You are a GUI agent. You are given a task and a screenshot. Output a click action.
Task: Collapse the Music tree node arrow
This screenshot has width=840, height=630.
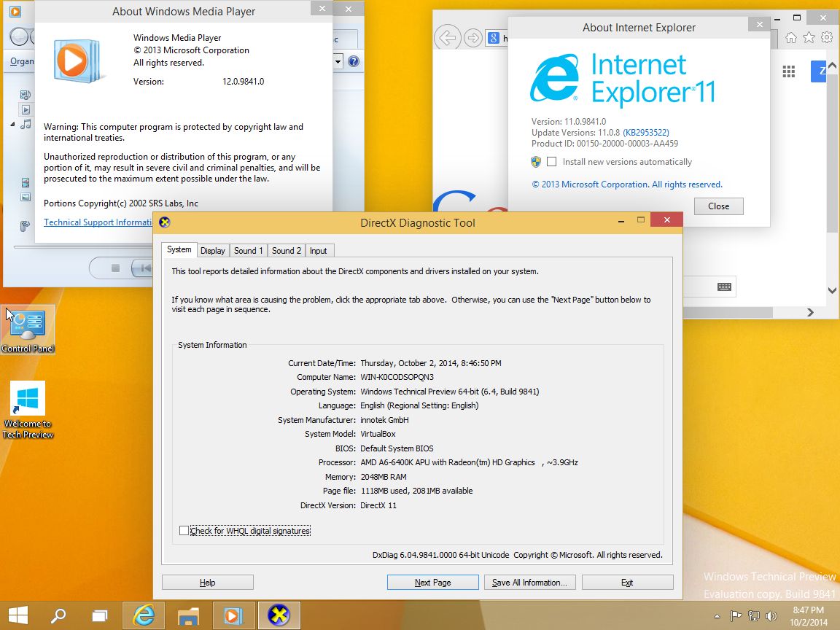coord(12,124)
